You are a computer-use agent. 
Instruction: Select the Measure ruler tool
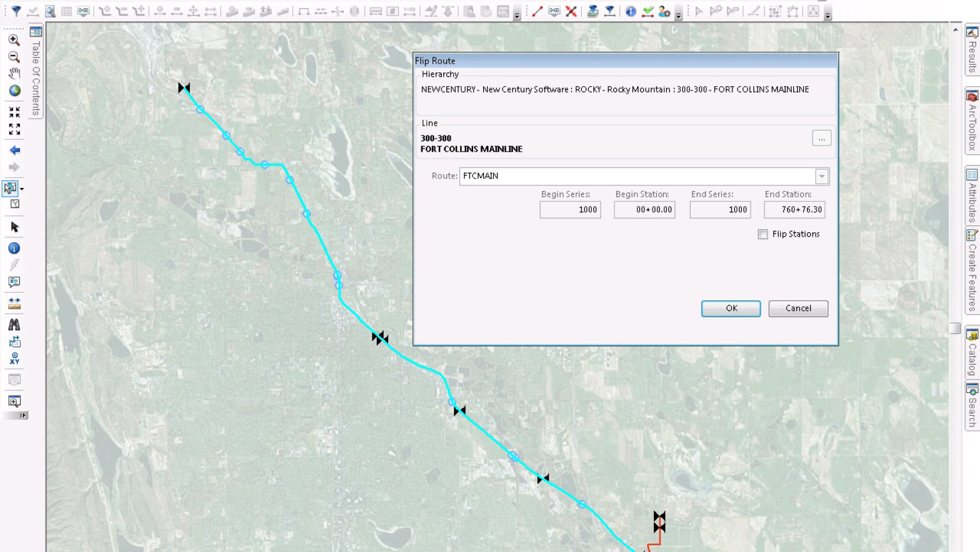point(14,303)
